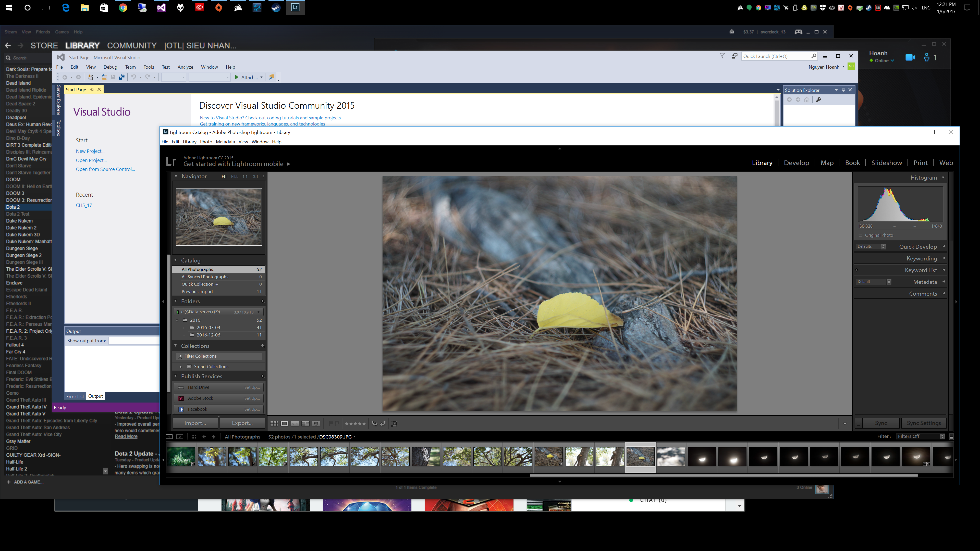980x551 pixels.
Task: Add a new folder via Folders plus icon
Action: click(x=263, y=301)
